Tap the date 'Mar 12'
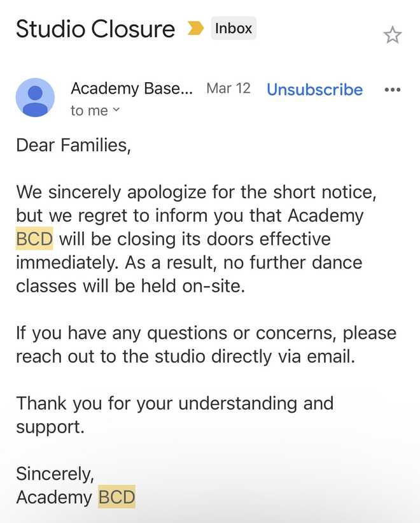 228,89
